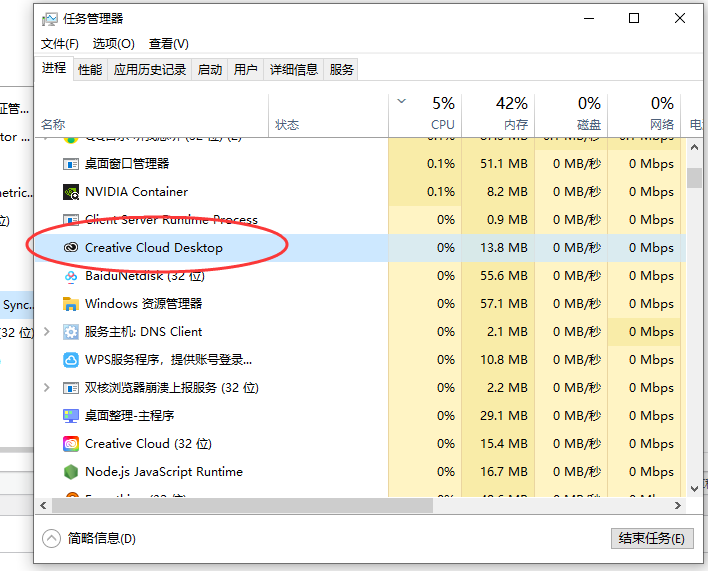Click the 简略信息(D) link

click(102, 539)
